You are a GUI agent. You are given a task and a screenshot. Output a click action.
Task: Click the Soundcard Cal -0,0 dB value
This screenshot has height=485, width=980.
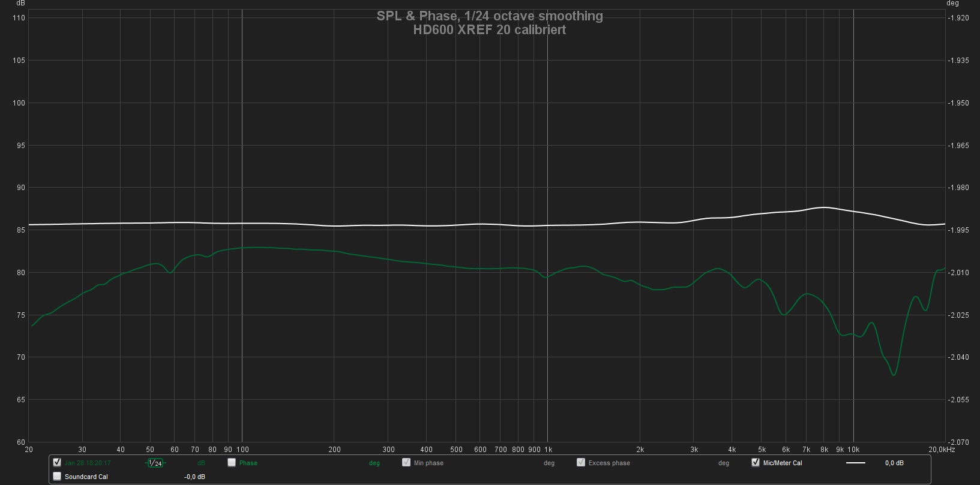(x=194, y=477)
